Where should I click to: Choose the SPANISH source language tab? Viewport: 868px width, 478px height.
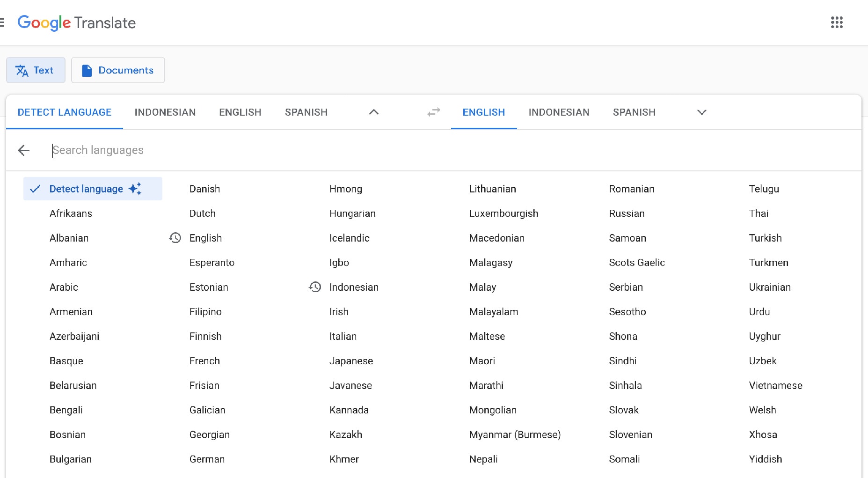(306, 112)
